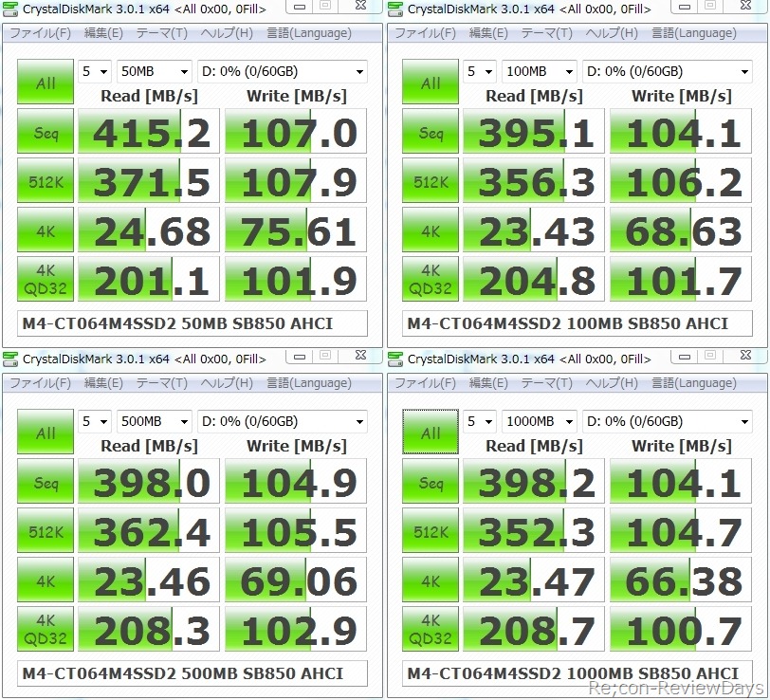
Task: Open 言語(Language) menu in the 500MB window
Action: point(309,383)
